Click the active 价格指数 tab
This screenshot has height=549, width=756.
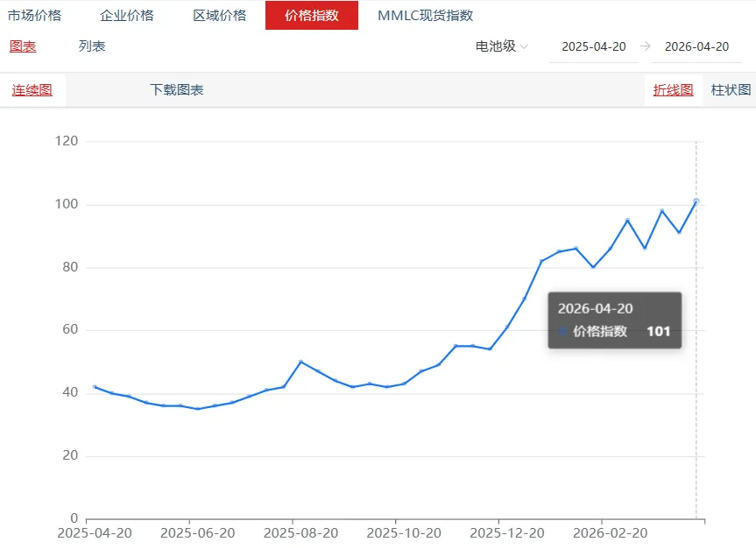click(312, 15)
